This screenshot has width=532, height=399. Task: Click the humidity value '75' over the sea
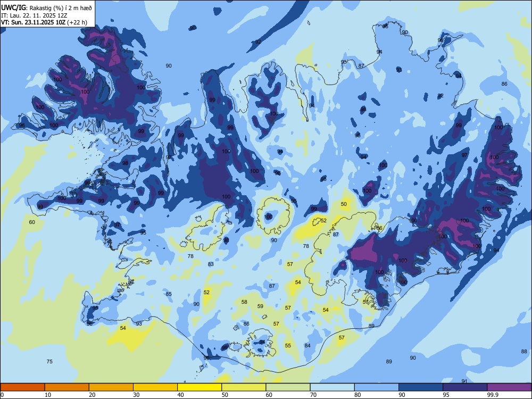(49, 361)
